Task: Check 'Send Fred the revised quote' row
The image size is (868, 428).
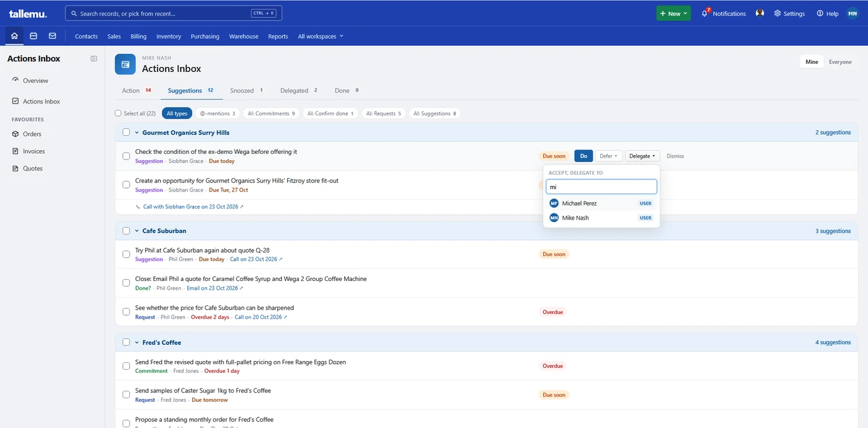Action: [126, 366]
